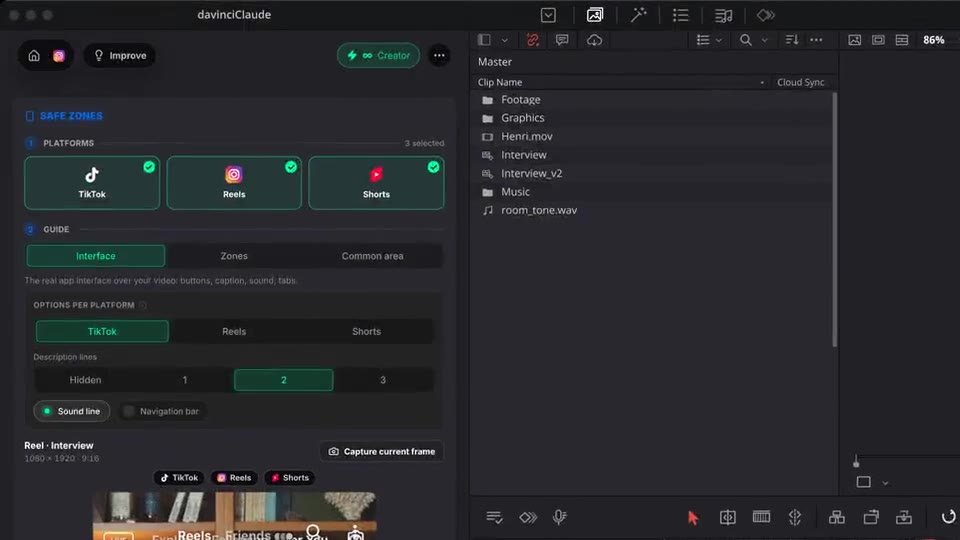
Task: Set description lines to 1
Action: tap(185, 380)
